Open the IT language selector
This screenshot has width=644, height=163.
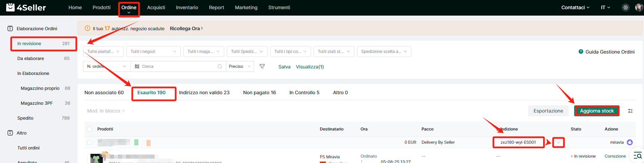(606, 7)
